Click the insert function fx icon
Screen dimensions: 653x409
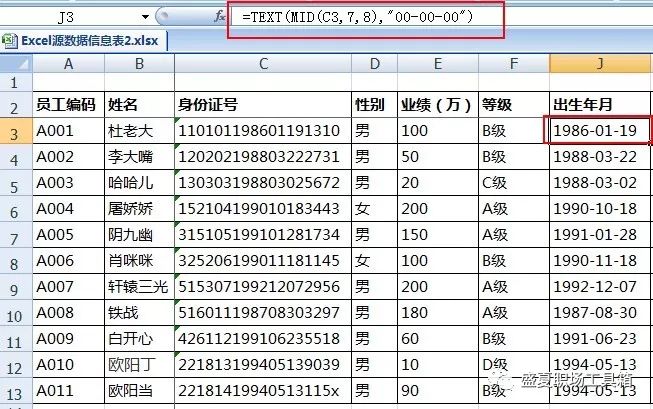tap(219, 17)
